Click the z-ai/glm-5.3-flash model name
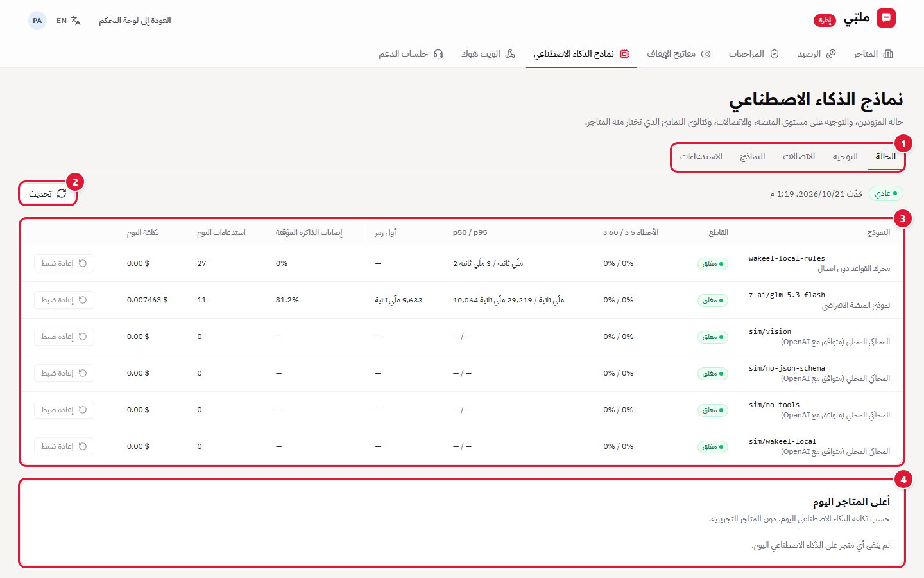This screenshot has width=924, height=578. [x=787, y=295]
